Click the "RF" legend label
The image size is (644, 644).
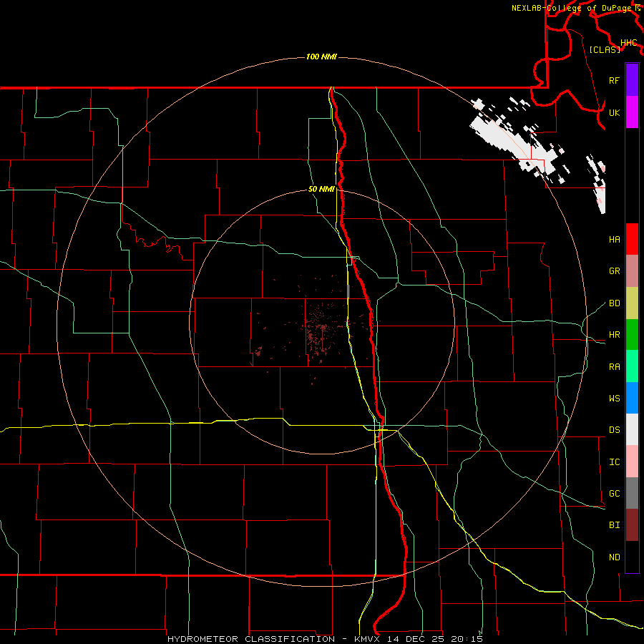click(614, 80)
